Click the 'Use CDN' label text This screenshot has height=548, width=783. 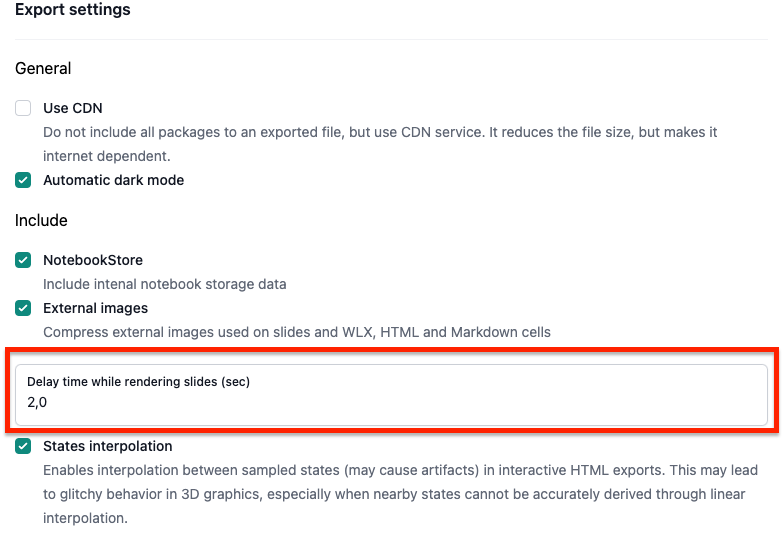tap(72, 108)
